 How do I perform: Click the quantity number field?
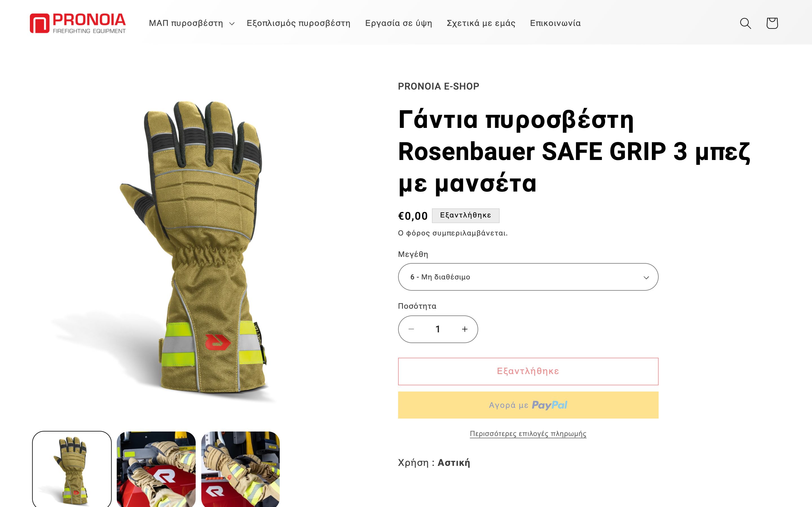438,329
